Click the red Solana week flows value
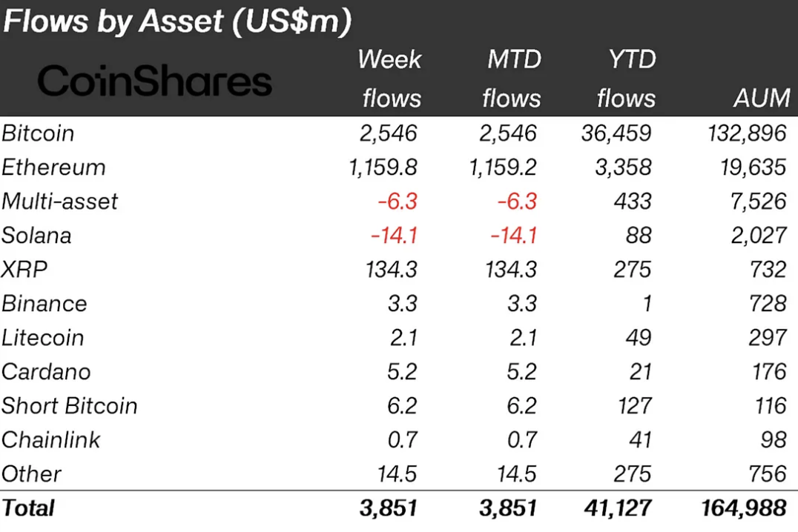Viewport: 798px width, 532px height. [x=395, y=236]
